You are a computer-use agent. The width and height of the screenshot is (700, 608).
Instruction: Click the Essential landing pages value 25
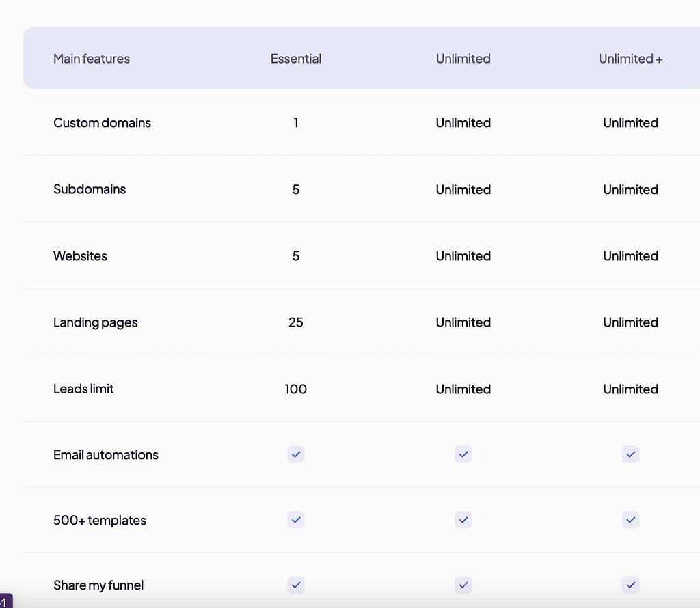tap(296, 322)
